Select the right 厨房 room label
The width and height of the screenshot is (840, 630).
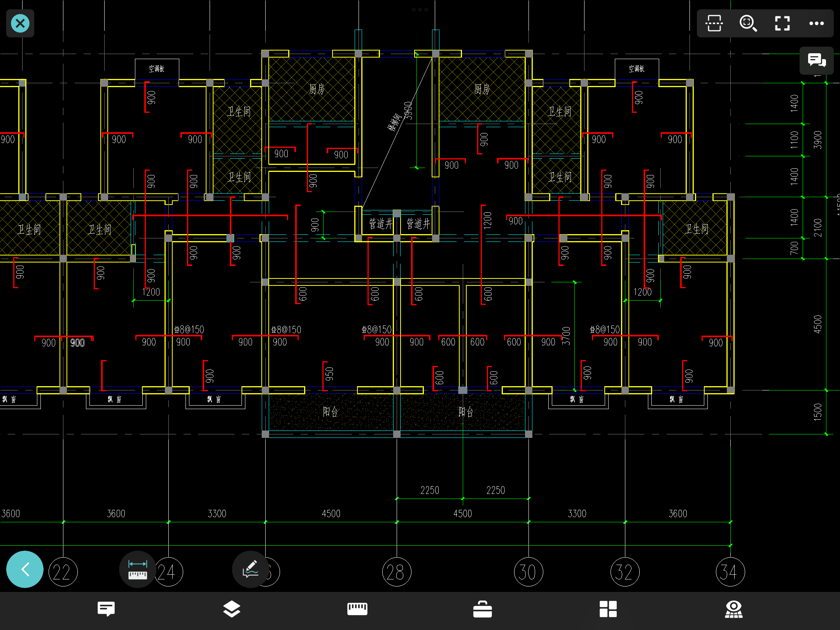(482, 89)
